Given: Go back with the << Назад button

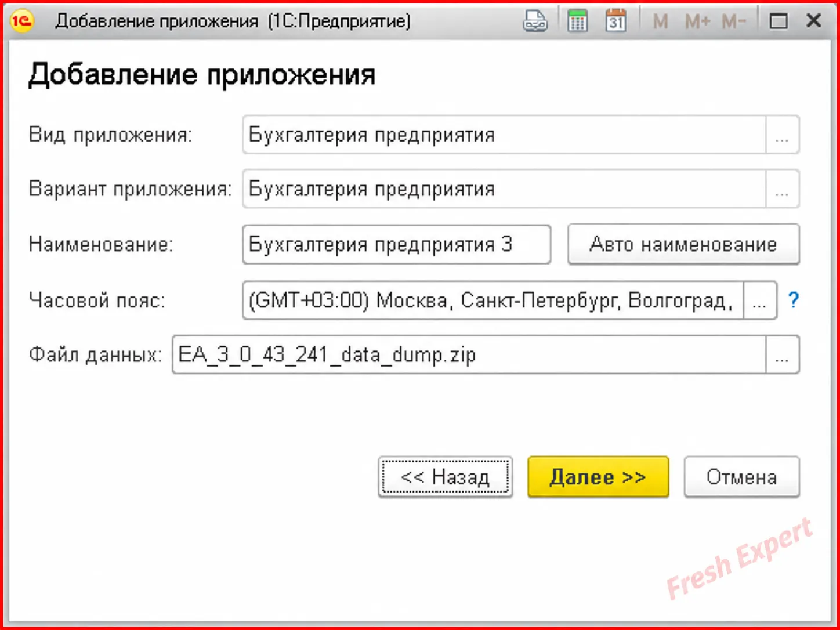Looking at the screenshot, I should [445, 477].
